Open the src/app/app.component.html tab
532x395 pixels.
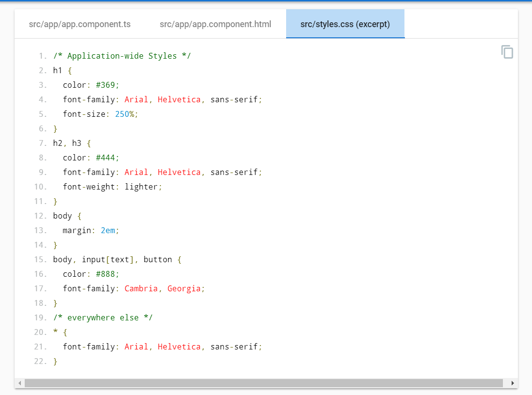[215, 24]
